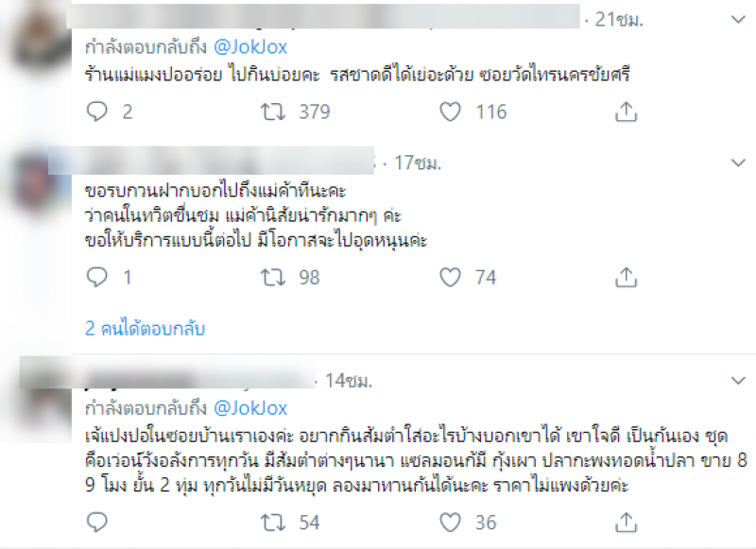The width and height of the screenshot is (756, 549).
Task: Like the tweet with 74 likes
Action: click(x=449, y=278)
